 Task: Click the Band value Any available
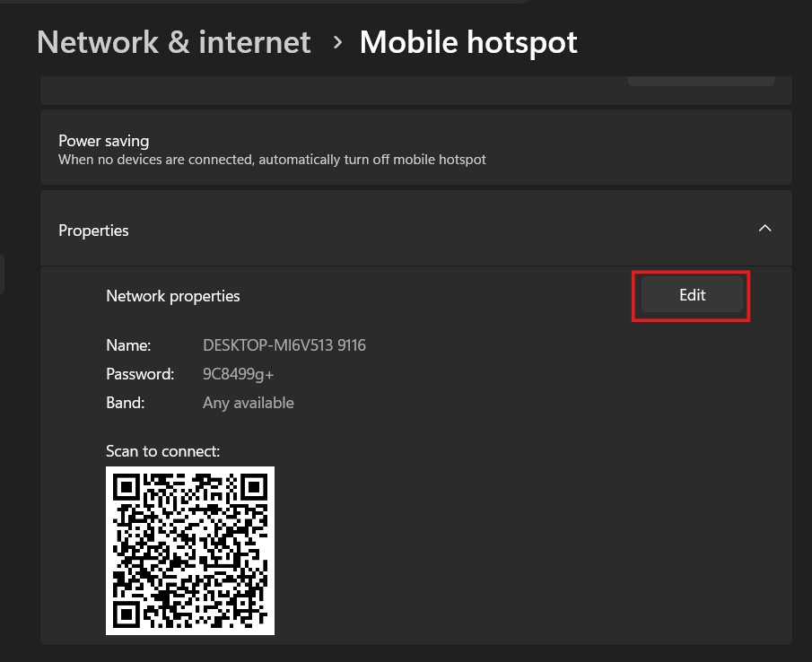click(x=248, y=403)
